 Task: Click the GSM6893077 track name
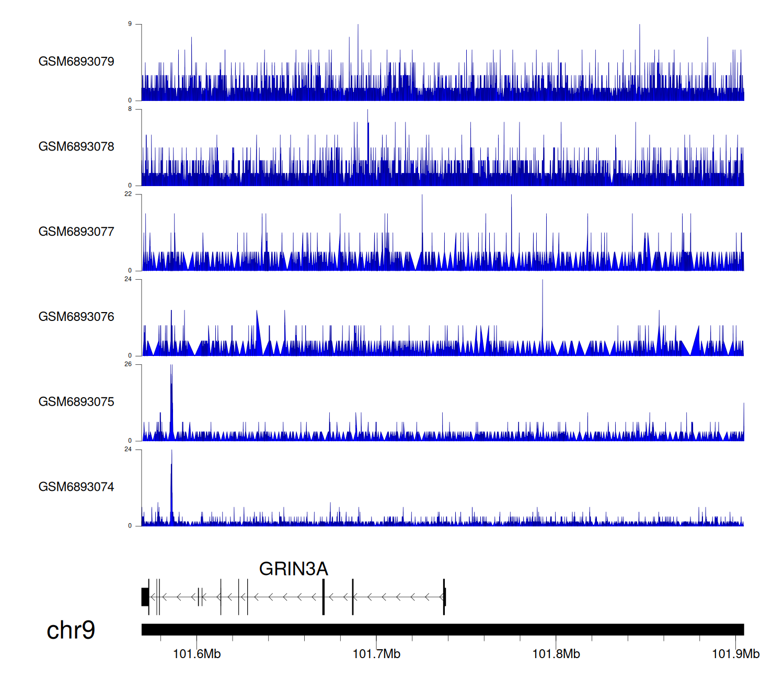[x=76, y=232]
